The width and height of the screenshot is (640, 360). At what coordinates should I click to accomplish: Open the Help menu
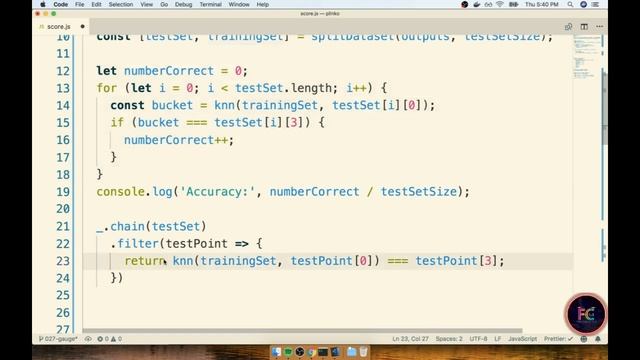[x=262, y=4]
